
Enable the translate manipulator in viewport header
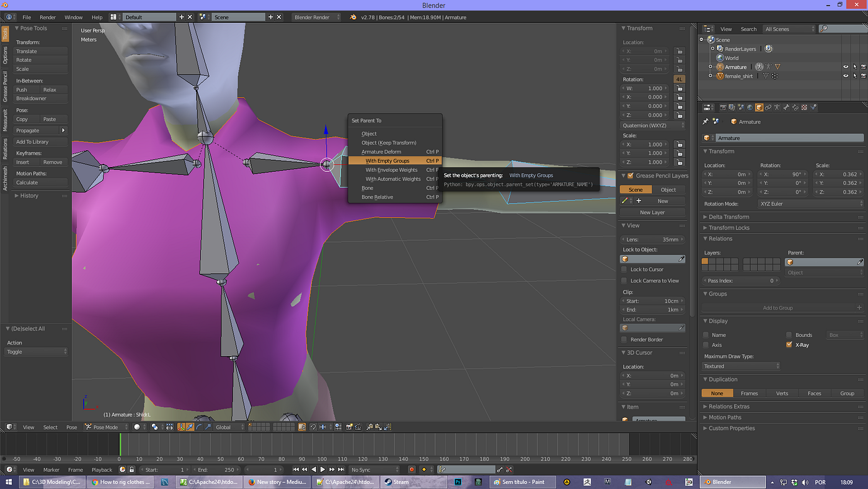click(x=190, y=426)
